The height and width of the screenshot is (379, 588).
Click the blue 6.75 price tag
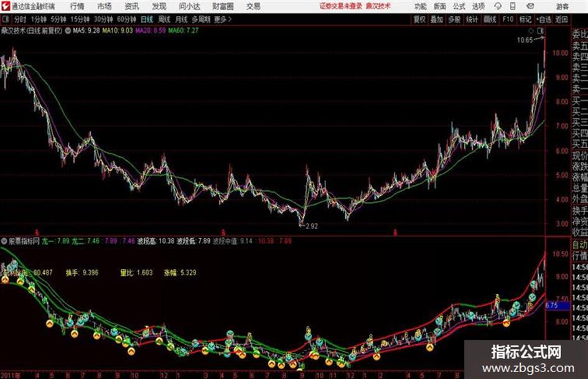[x=557, y=306]
